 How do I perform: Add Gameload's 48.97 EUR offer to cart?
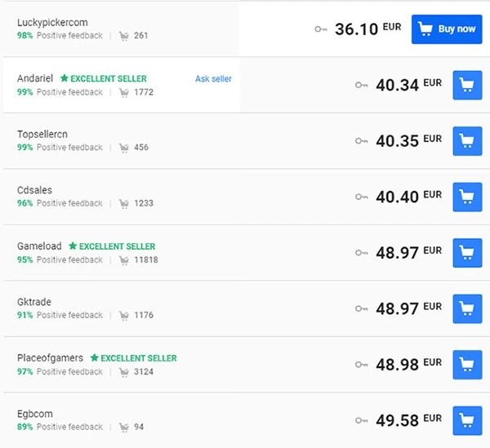(x=467, y=252)
